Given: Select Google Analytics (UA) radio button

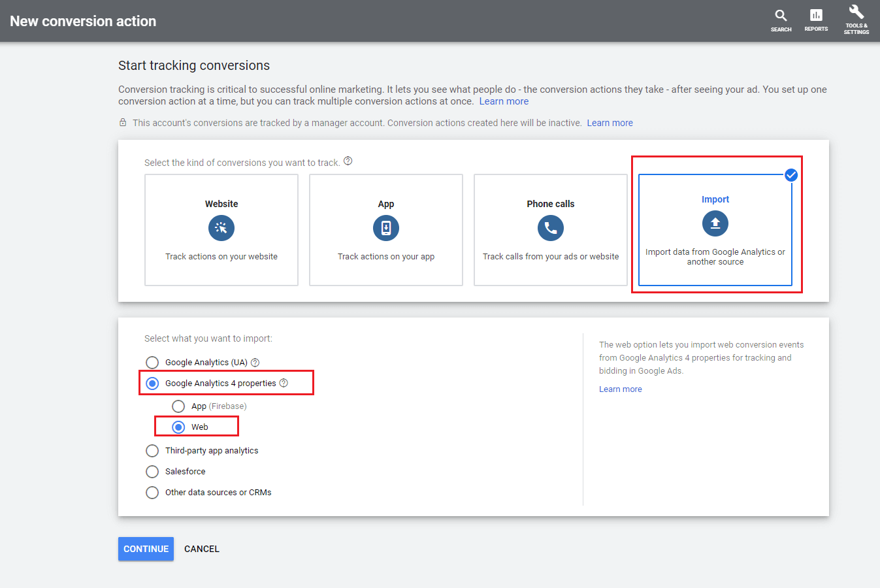Looking at the screenshot, I should 152,363.
